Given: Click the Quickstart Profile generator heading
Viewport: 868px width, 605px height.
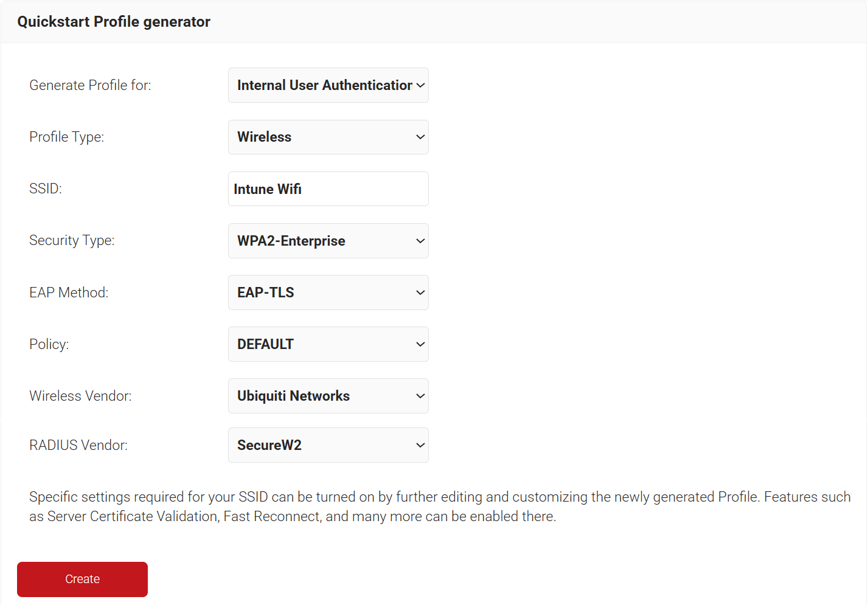Looking at the screenshot, I should (x=114, y=22).
